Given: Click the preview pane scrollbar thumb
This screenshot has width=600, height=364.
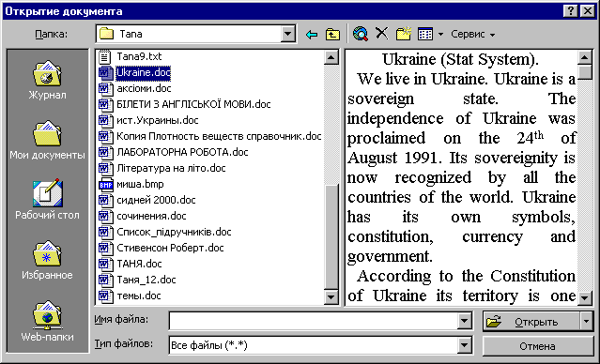Looking at the screenshot, I should 585,72.
